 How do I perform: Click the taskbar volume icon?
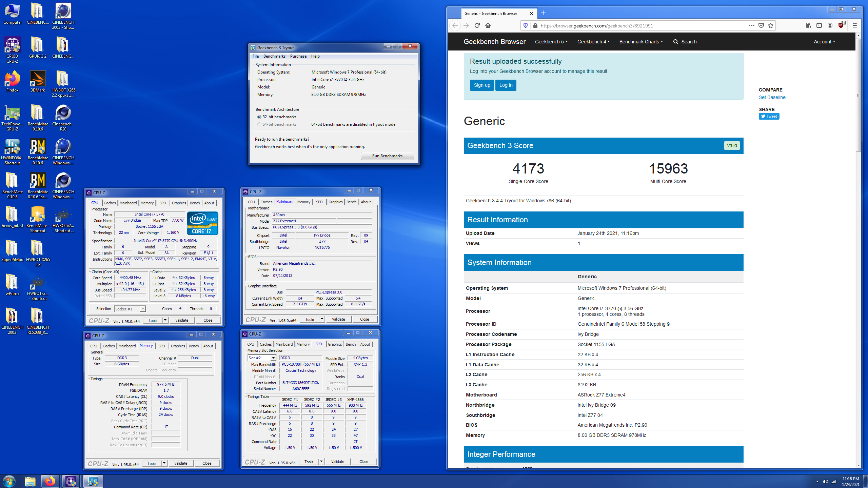point(825,482)
